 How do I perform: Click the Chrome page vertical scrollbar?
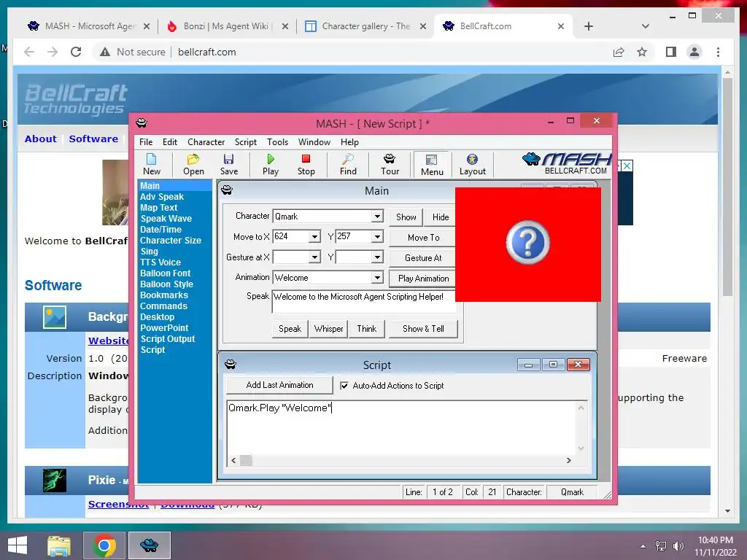click(727, 186)
